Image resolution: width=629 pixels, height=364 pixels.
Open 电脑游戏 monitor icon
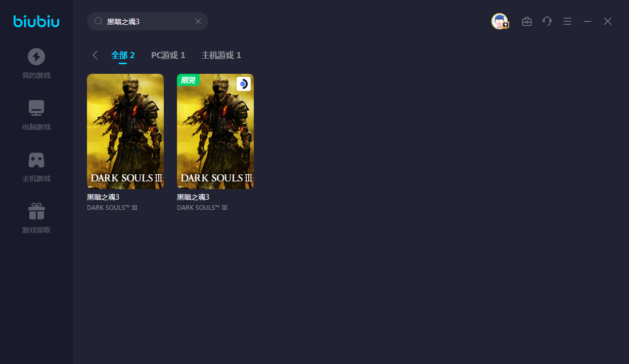click(x=36, y=108)
